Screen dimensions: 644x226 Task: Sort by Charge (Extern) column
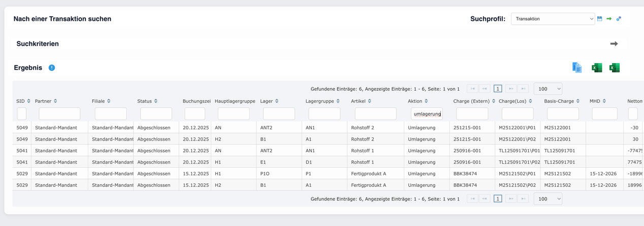[494, 101]
